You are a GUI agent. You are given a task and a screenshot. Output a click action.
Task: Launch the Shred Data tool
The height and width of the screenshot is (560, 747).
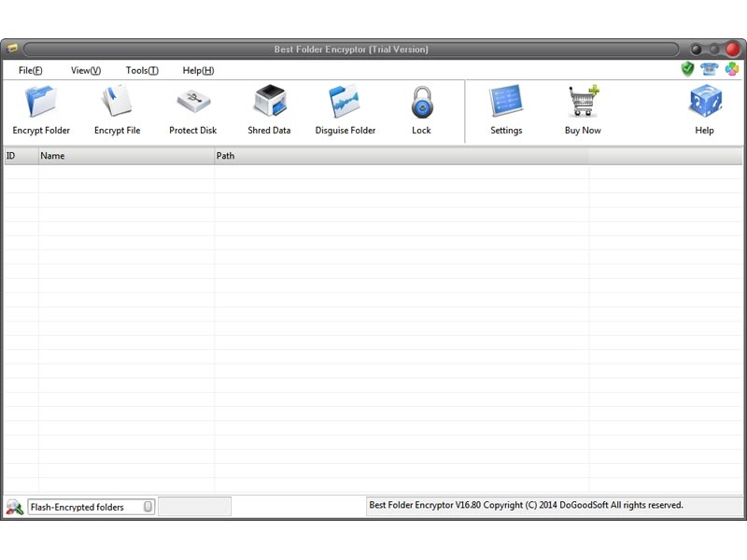point(269,102)
